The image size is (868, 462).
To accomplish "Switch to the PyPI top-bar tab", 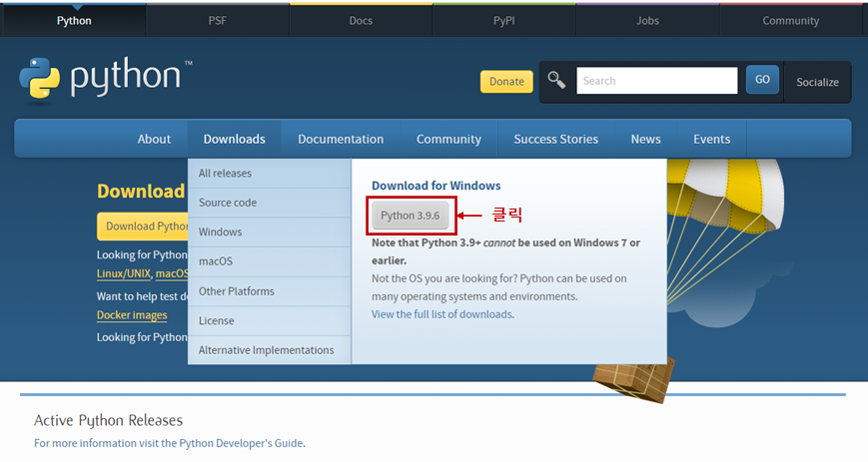I will tap(503, 21).
